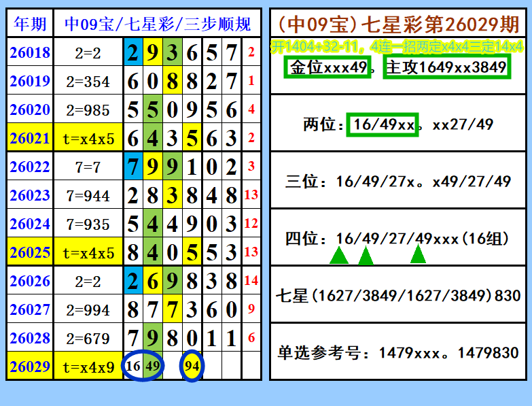This screenshot has height=406, width=532.
Task: Select the blue-circled 16 49 in row 26029
Action: tap(143, 367)
